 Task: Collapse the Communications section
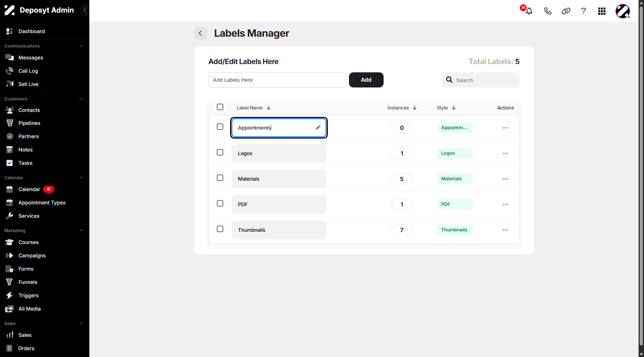tap(81, 46)
